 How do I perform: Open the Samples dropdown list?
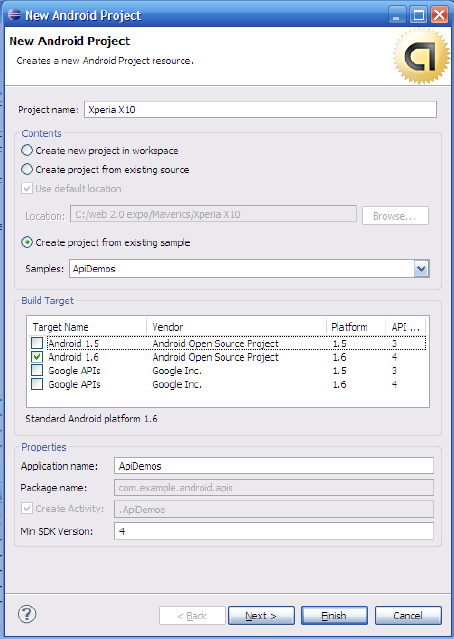pyautogui.click(x=421, y=269)
